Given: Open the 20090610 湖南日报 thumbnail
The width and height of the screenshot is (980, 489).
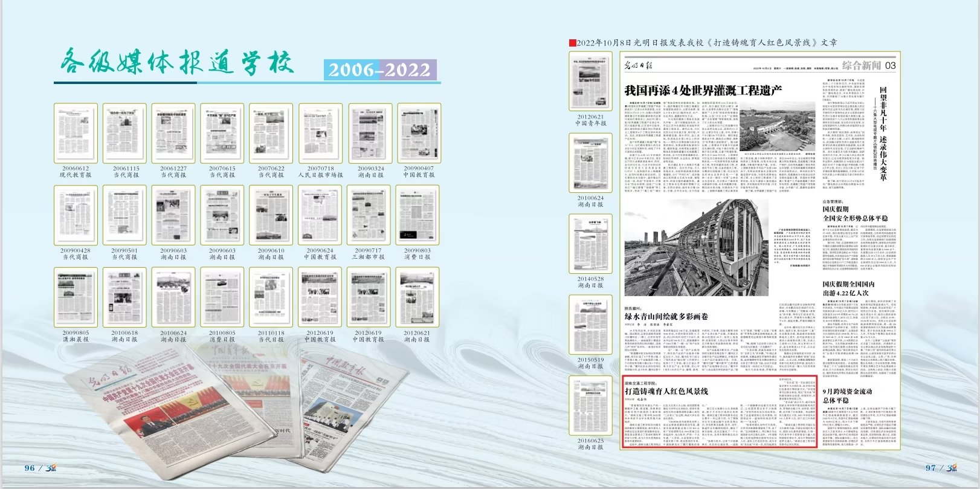Looking at the screenshot, I should 271,215.
